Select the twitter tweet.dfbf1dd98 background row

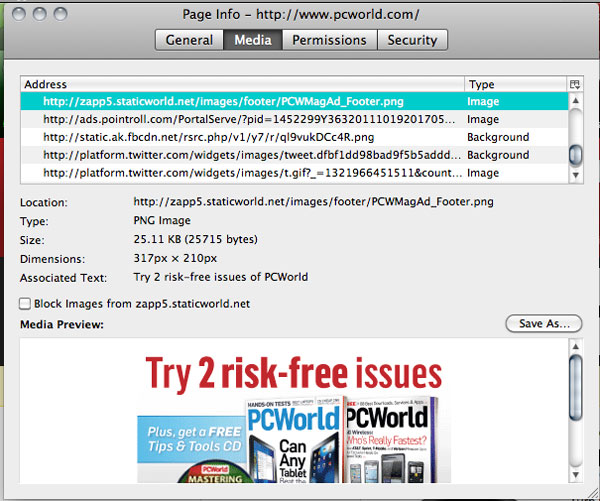[294, 155]
